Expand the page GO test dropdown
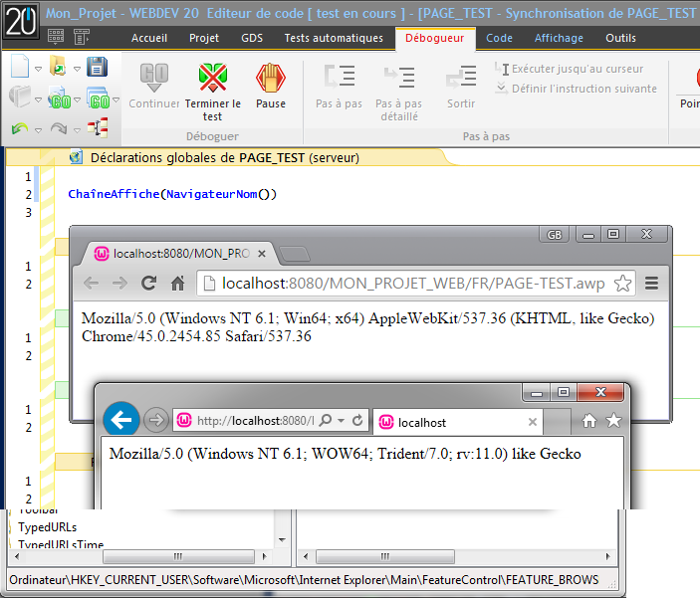 tap(78, 100)
